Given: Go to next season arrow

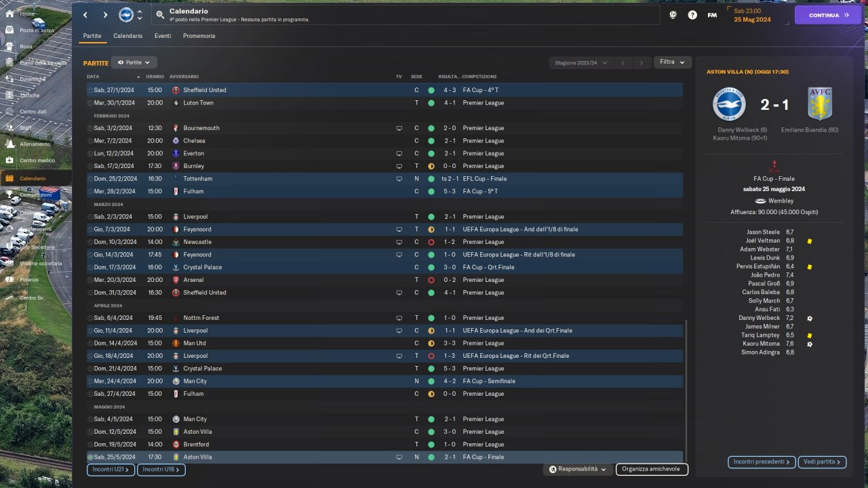Looking at the screenshot, I should [x=642, y=62].
